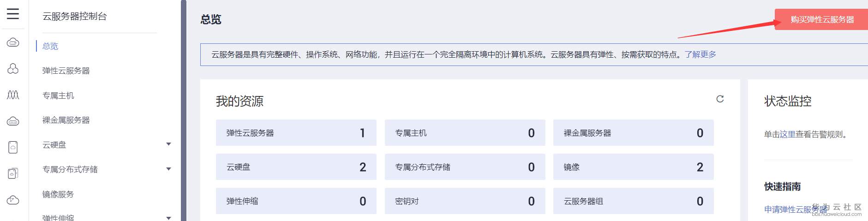Viewport: 868px width, 221px height.
Task: Open the 了解更多 link
Action: pos(700,54)
